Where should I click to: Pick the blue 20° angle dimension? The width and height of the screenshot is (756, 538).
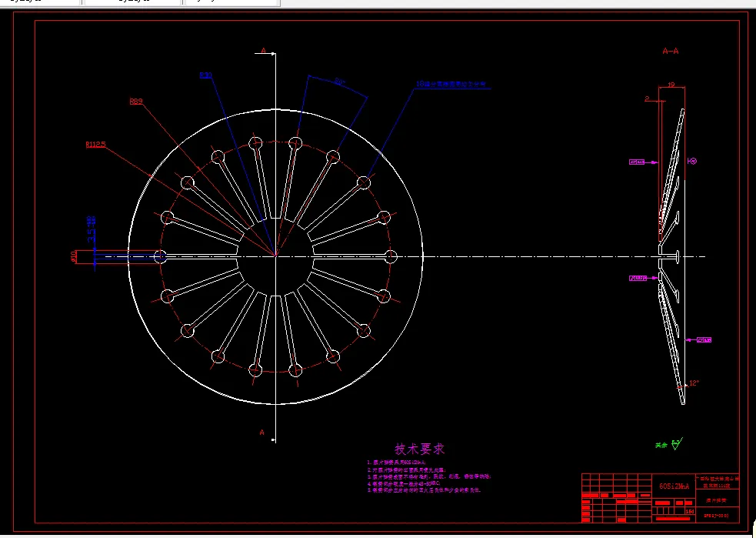click(340, 82)
